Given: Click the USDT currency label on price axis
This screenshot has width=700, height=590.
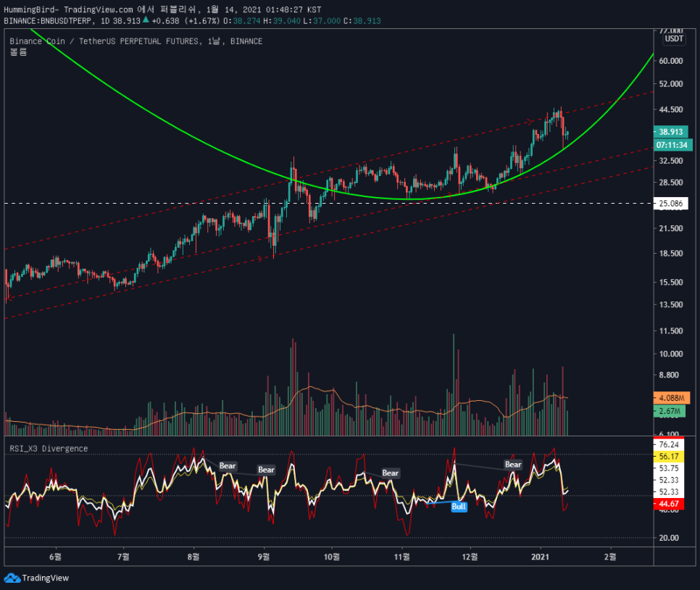Looking at the screenshot, I should click(x=674, y=39).
